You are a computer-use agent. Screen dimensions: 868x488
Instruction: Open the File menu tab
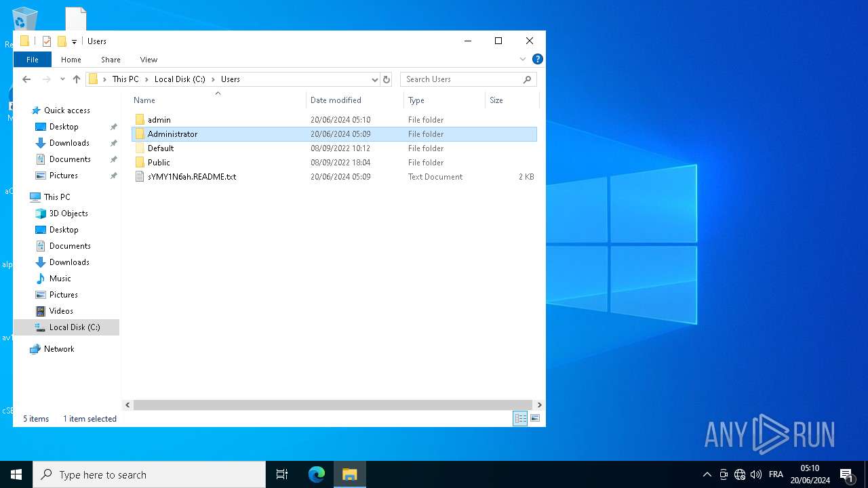pos(33,60)
